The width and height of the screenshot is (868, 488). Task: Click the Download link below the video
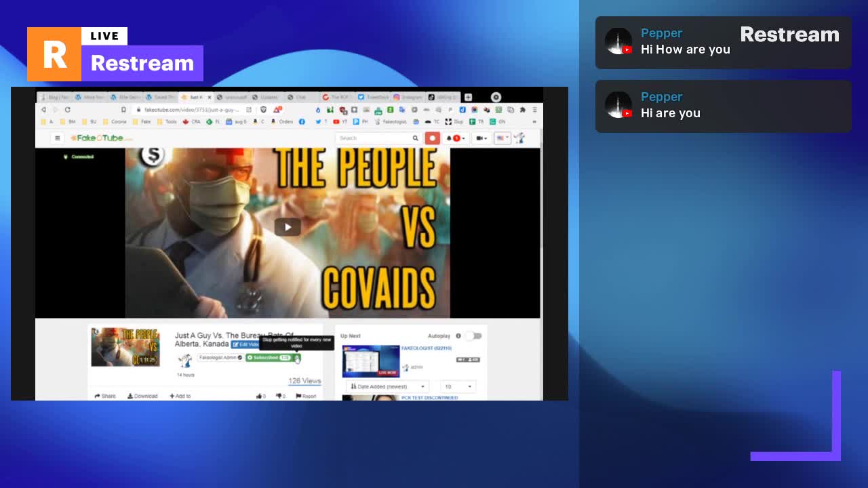coord(142,396)
